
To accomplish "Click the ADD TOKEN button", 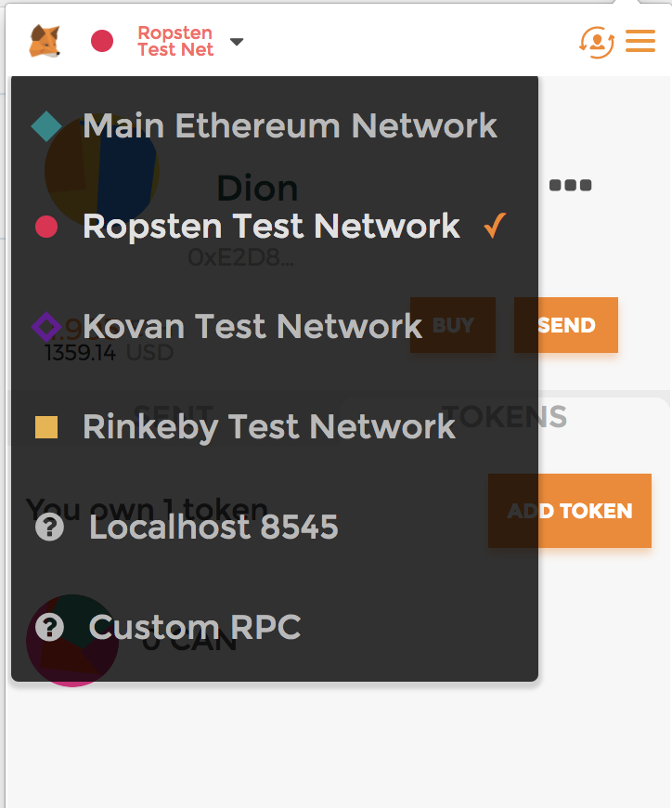I will click(570, 511).
